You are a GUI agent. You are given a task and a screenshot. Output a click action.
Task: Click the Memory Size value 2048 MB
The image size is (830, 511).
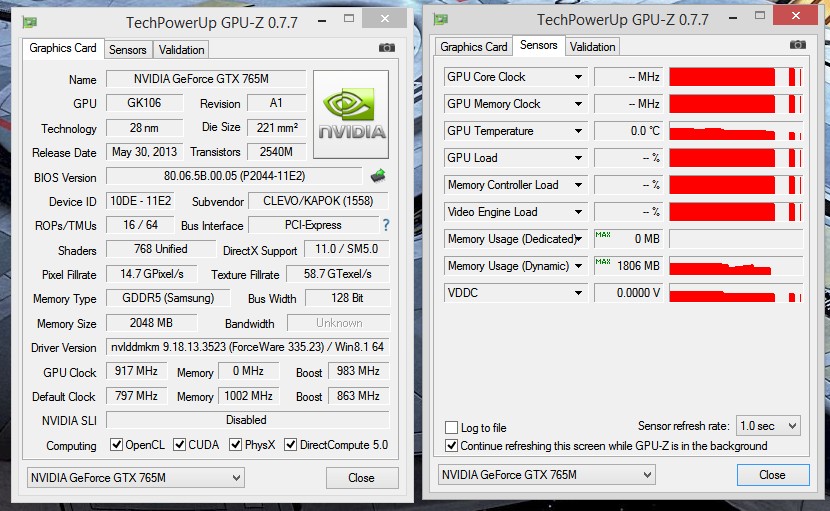pos(151,322)
